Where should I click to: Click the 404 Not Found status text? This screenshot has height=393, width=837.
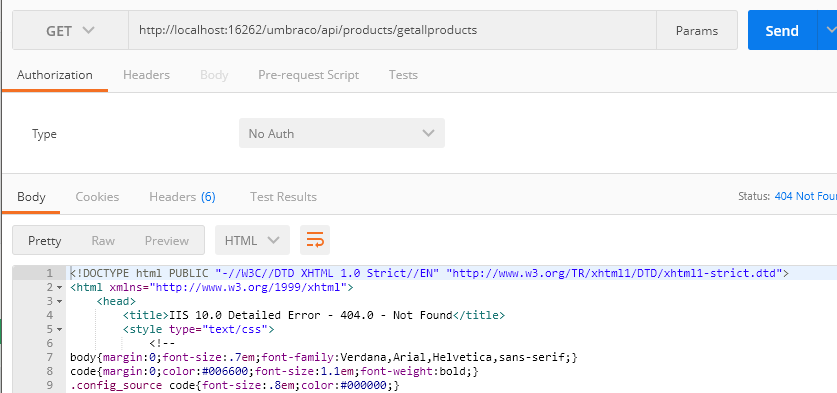(x=806, y=196)
